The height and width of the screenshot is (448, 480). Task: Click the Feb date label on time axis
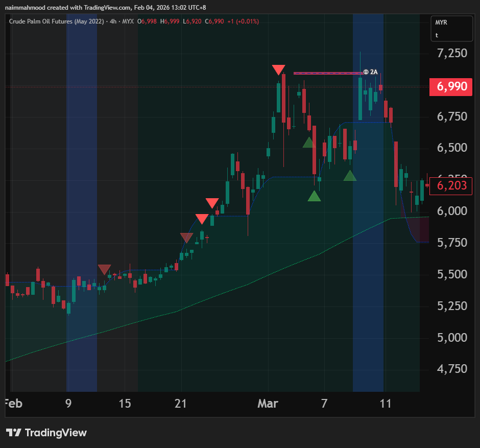13,404
